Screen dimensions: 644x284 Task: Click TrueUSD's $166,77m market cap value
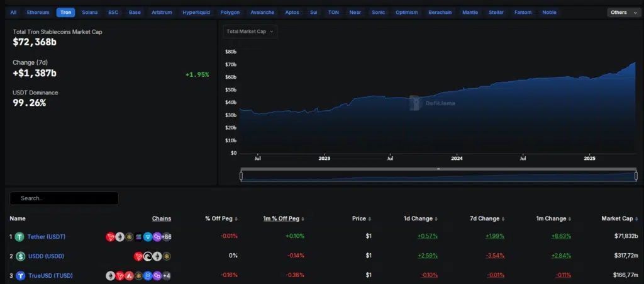[x=625, y=275]
